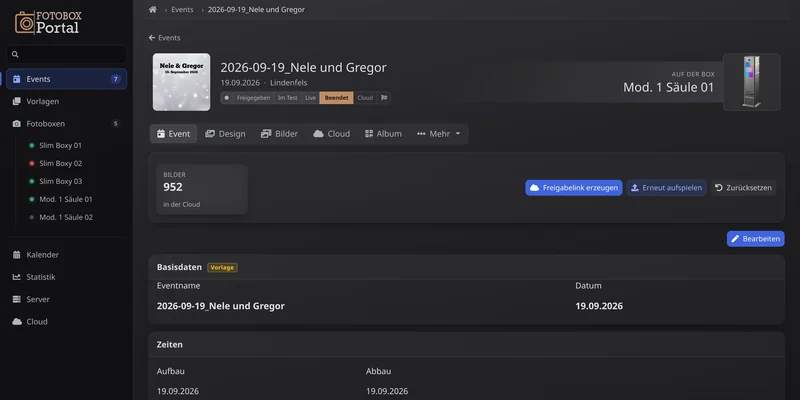The width and height of the screenshot is (800, 400).
Task: Click the back arrow before Events
Action: click(152, 38)
